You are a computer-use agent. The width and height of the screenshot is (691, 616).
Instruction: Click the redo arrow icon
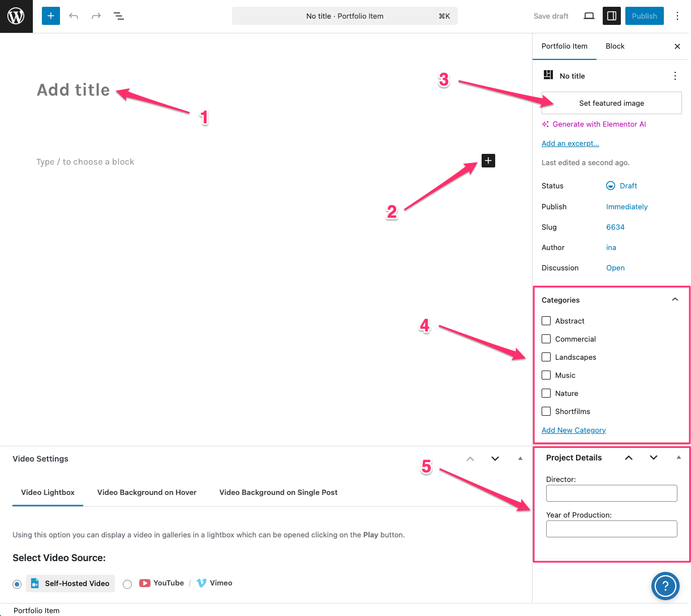tap(96, 16)
